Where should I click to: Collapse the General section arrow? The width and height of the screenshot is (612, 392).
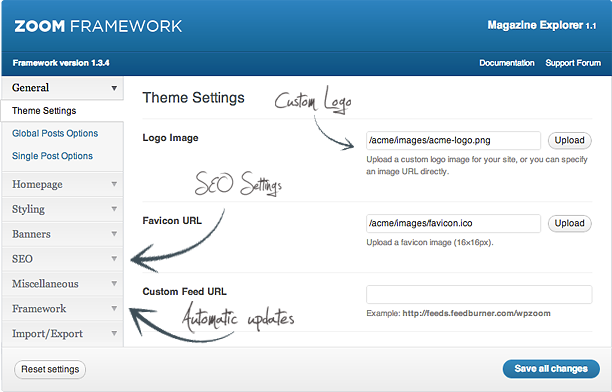pyautogui.click(x=114, y=88)
